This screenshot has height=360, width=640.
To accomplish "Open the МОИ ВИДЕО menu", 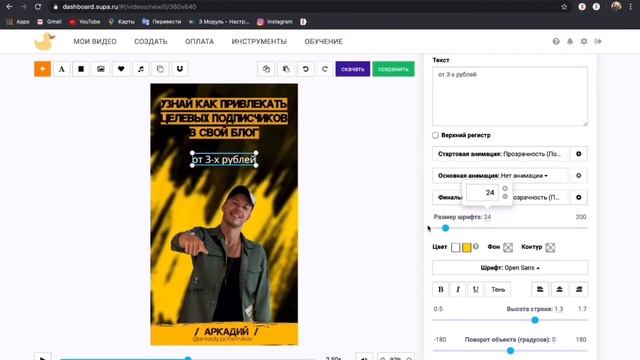I will tap(95, 42).
